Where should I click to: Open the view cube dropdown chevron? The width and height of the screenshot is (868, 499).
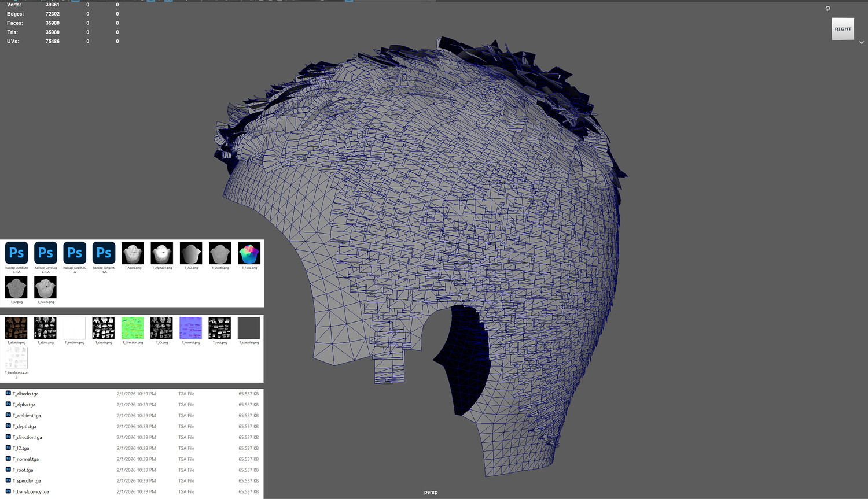pyautogui.click(x=862, y=42)
